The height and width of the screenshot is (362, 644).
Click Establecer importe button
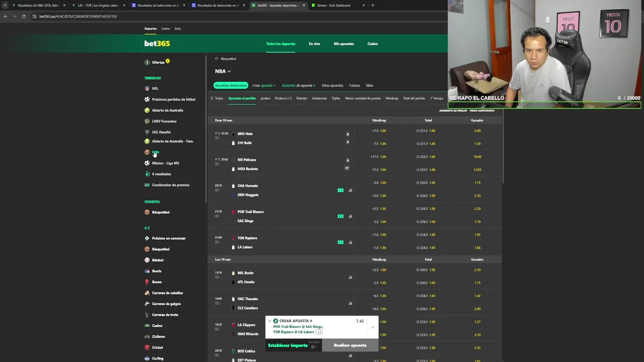pyautogui.click(x=288, y=345)
